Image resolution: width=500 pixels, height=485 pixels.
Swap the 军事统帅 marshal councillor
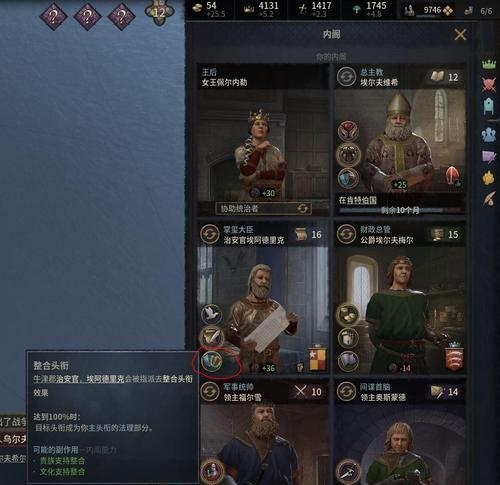click(210, 391)
